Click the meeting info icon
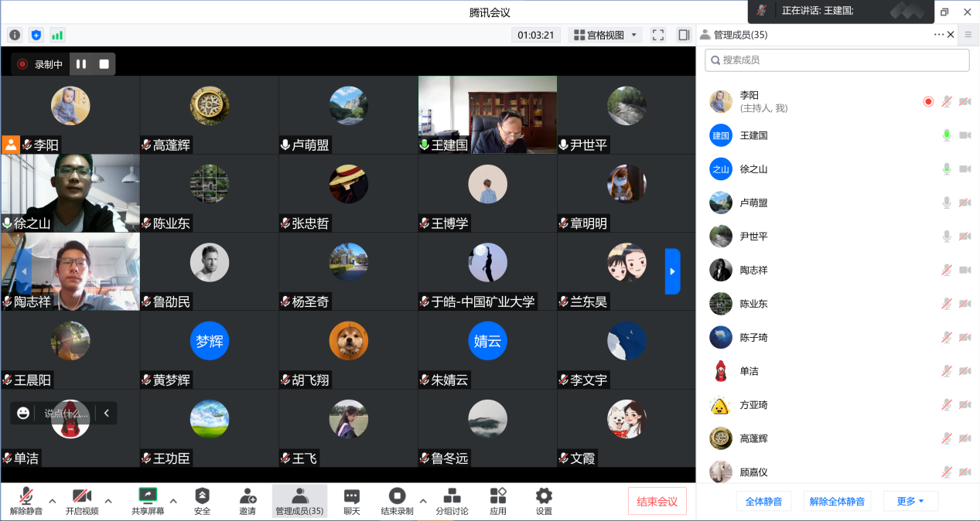Image resolution: width=980 pixels, height=521 pixels. 15,35
